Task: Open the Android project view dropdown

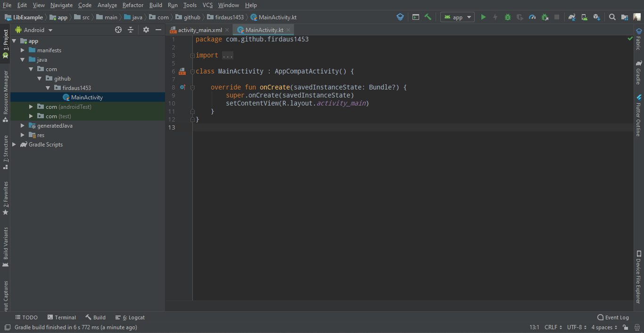Action: click(34, 30)
